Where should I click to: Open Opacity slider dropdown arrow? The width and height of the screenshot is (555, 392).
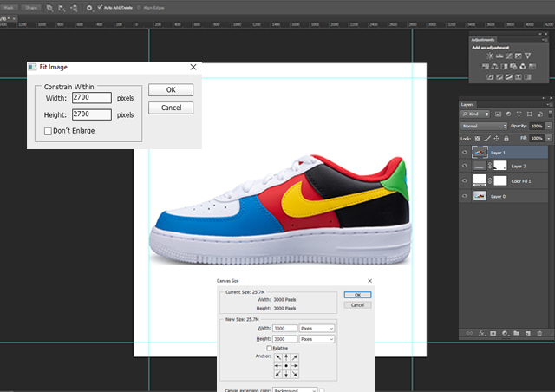coord(549,126)
